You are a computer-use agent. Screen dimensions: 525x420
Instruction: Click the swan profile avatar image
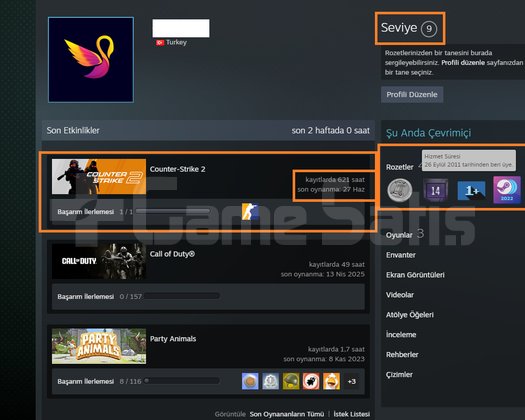tap(91, 60)
